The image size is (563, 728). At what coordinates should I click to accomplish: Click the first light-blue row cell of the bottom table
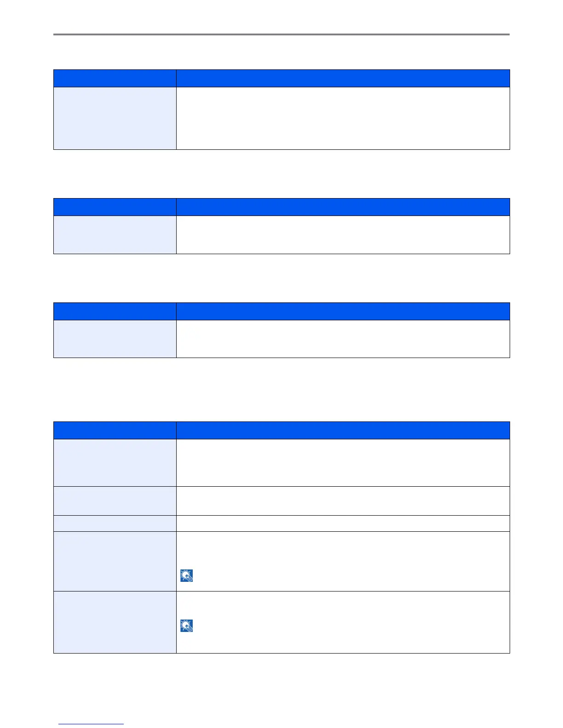coord(115,462)
